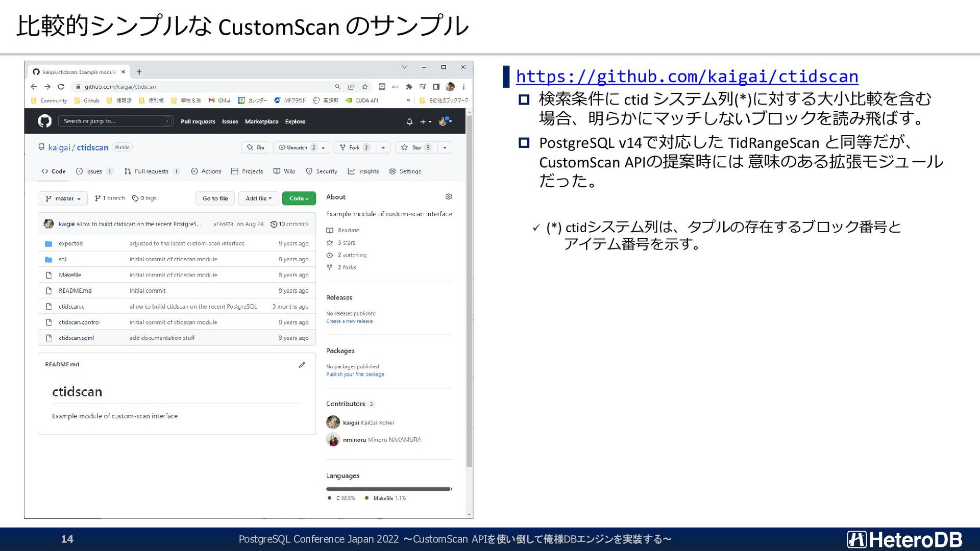Expand the Fork dropdown arrow
This screenshot has height=551, width=980.
[383, 147]
